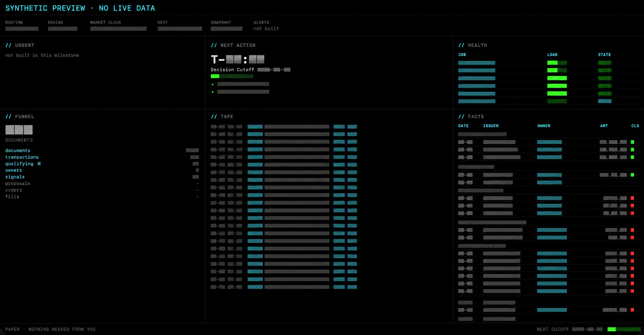Click the FUNNEL panel heading
This screenshot has height=335, width=644.
click(x=20, y=116)
